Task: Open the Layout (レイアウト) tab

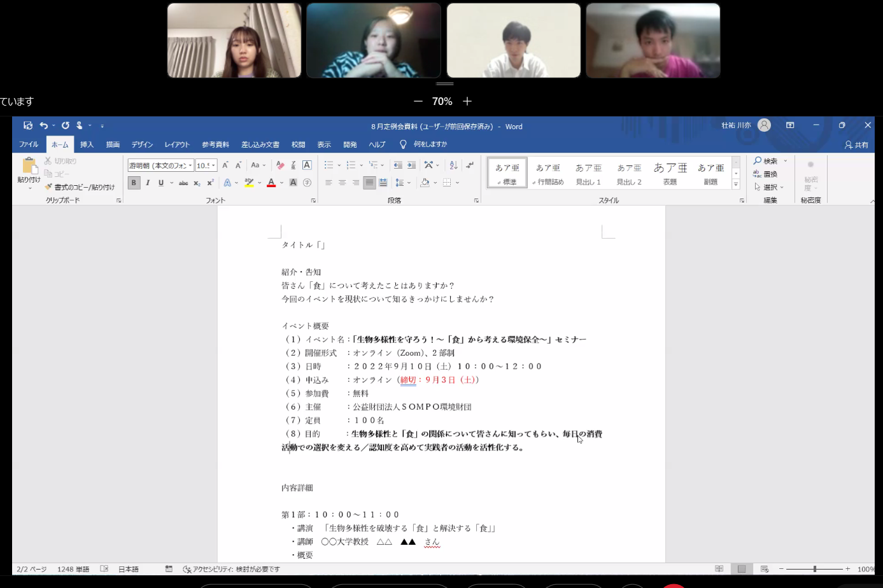Action: tap(177, 144)
